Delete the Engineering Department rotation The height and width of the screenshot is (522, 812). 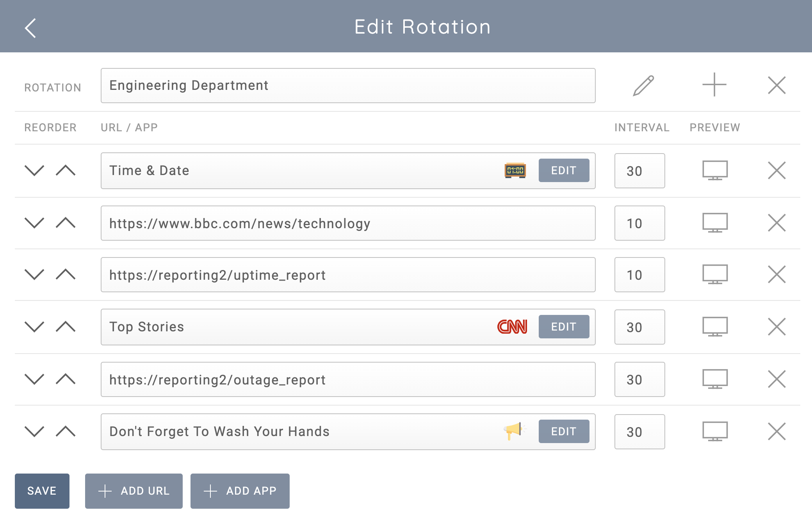point(776,85)
